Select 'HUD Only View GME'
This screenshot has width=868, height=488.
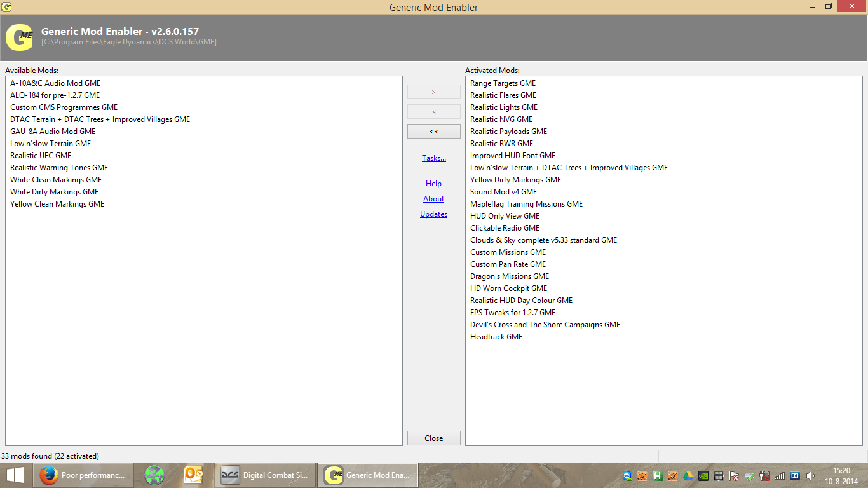pos(505,216)
